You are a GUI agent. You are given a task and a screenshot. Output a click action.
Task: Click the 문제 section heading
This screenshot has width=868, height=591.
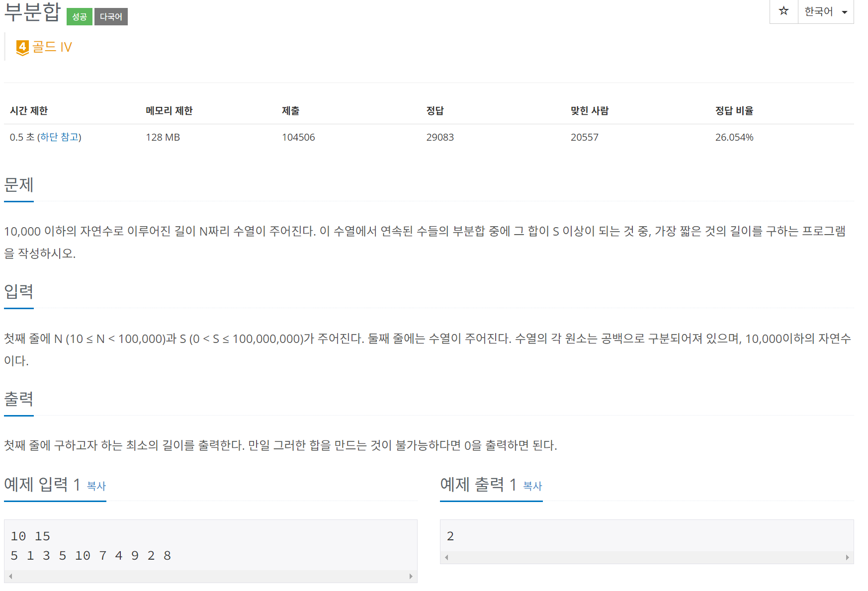coord(19,185)
